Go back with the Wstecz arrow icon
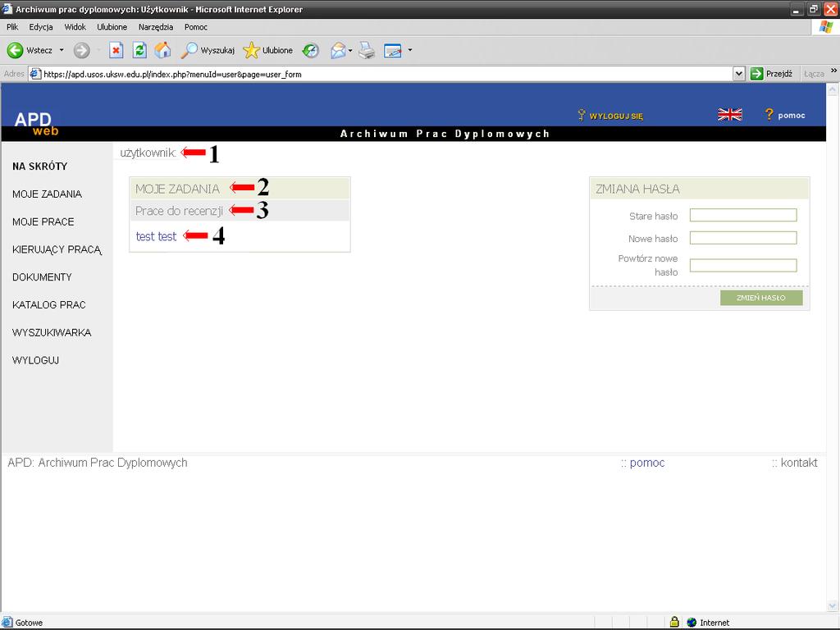 (15, 50)
